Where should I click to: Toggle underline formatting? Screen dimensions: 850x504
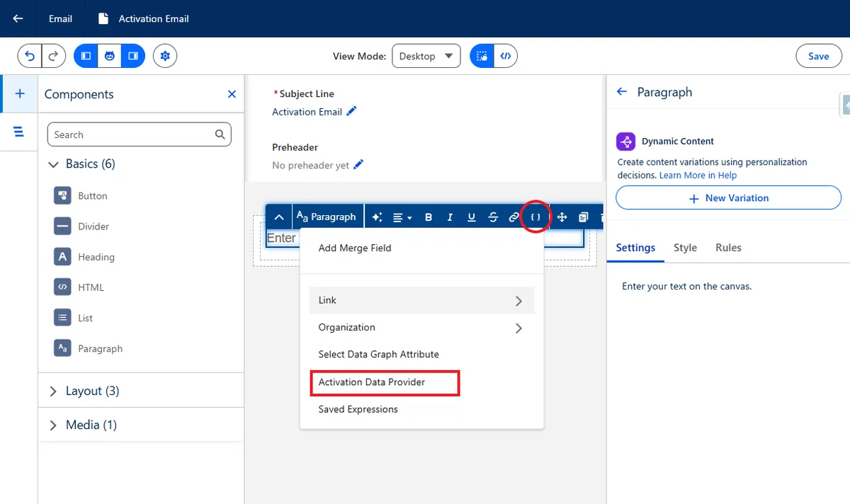coord(471,217)
